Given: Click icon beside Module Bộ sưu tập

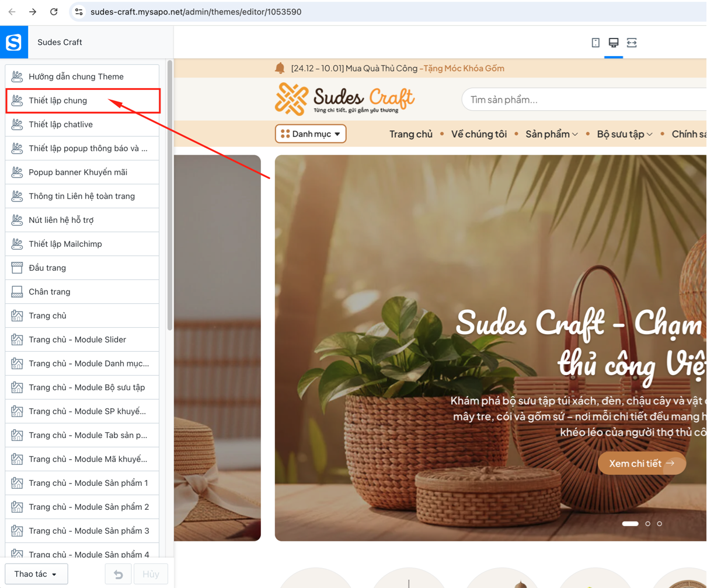Looking at the screenshot, I should coord(17,387).
